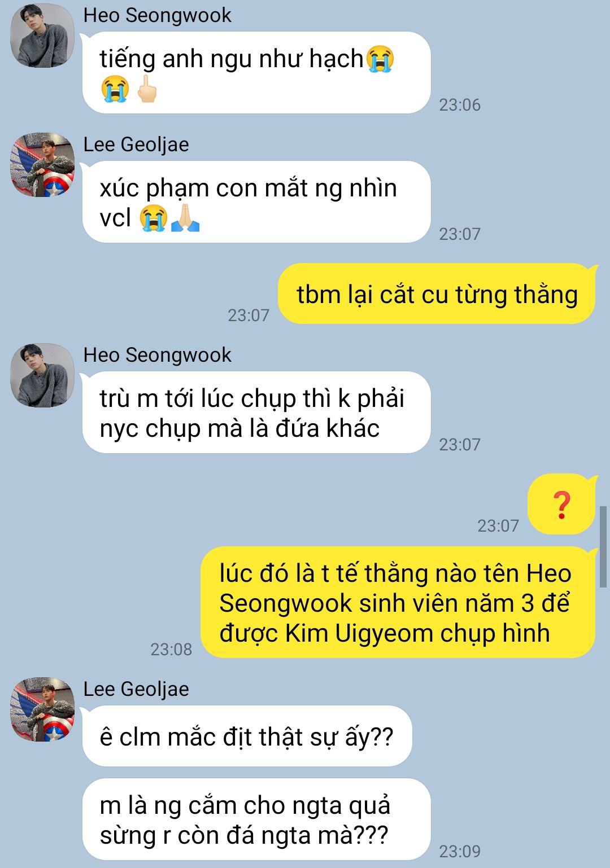This screenshot has height=868, width=610.
Task: Click the crying emoji after 'hạch'
Action: (x=380, y=59)
